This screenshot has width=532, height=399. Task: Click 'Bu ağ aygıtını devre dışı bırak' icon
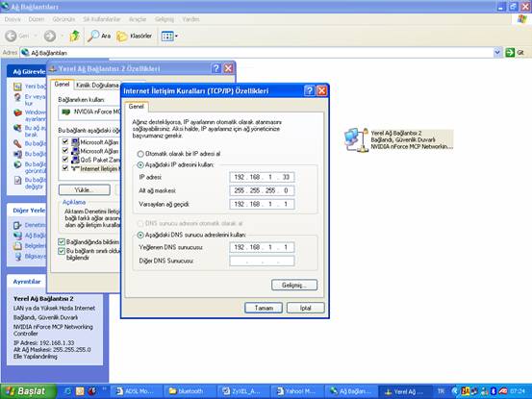(x=17, y=128)
